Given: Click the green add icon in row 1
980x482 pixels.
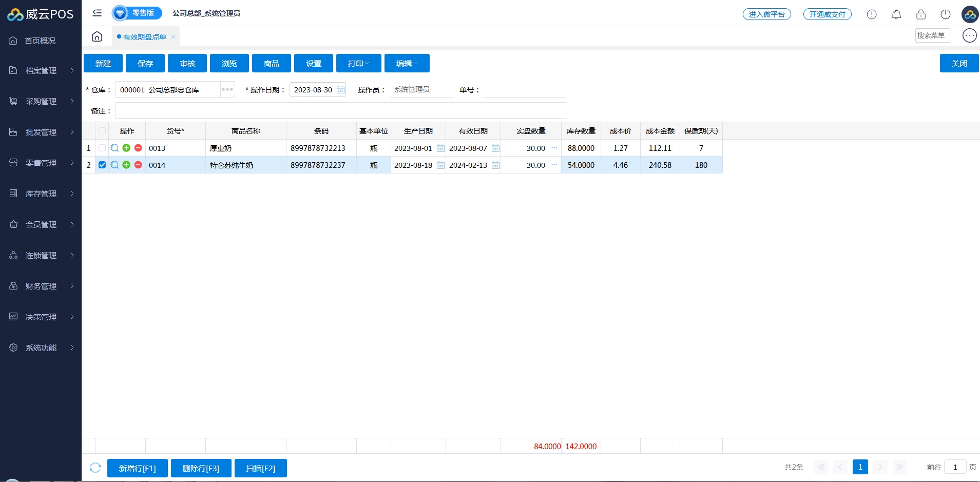Looking at the screenshot, I should click(x=126, y=148).
